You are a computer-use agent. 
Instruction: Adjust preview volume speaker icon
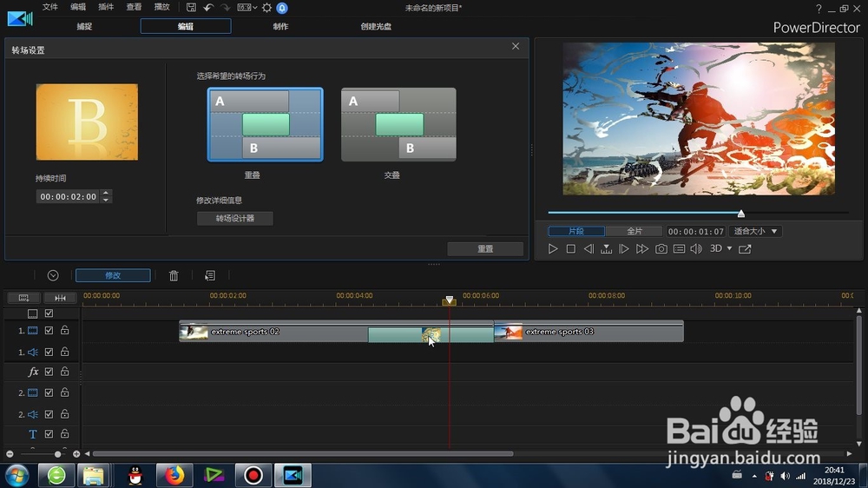696,248
